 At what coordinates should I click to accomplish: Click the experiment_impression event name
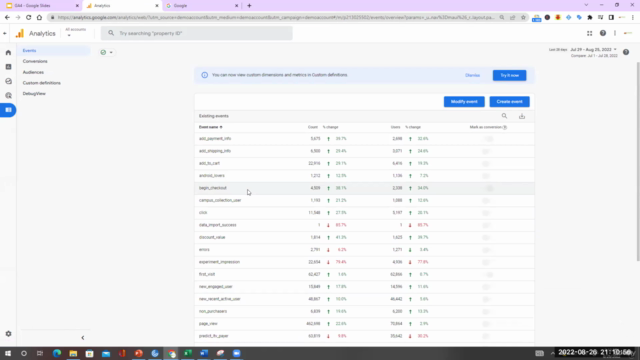coord(219,262)
